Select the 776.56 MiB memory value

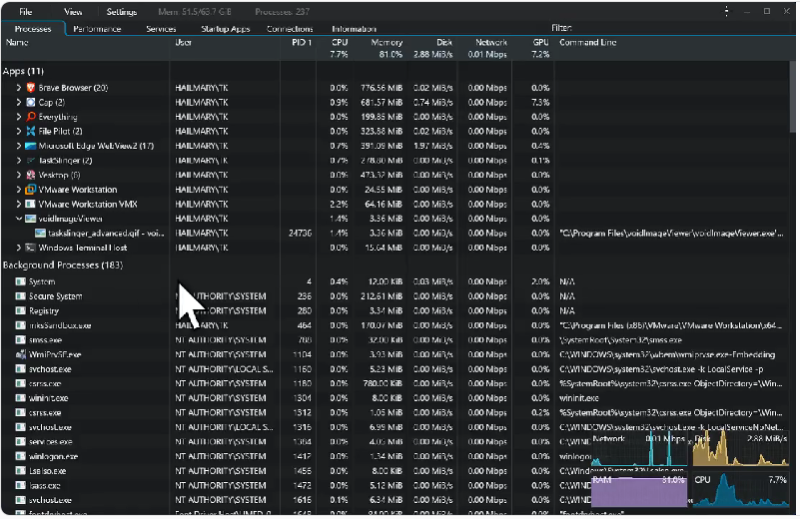pyautogui.click(x=382, y=88)
